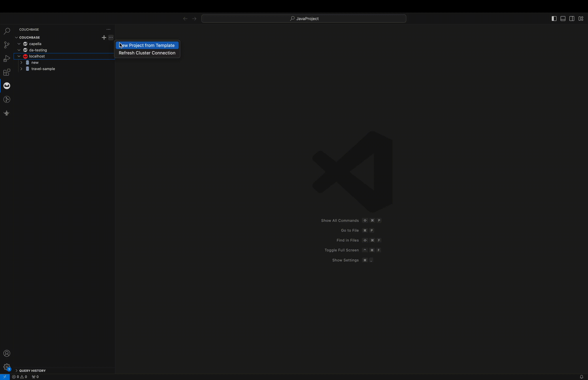Click the ports forwarded status bar item

click(35, 377)
